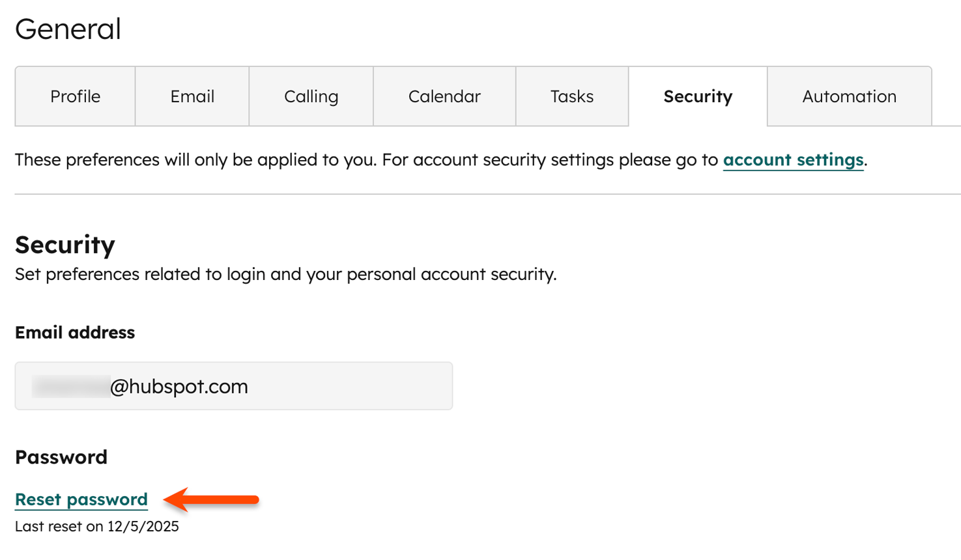Viewport: 961px width, 560px height.
Task: Switch to the Automation tab
Action: click(x=849, y=96)
